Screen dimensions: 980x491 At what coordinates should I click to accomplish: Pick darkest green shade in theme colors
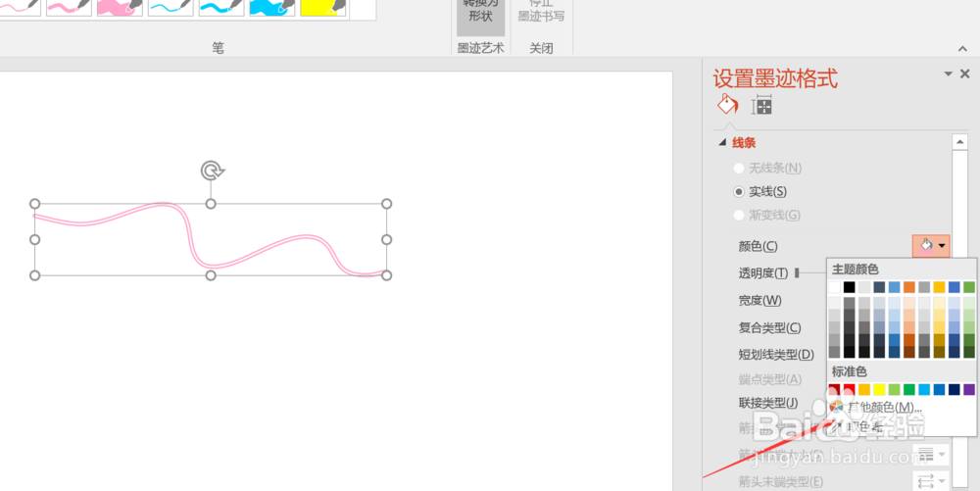tap(969, 352)
